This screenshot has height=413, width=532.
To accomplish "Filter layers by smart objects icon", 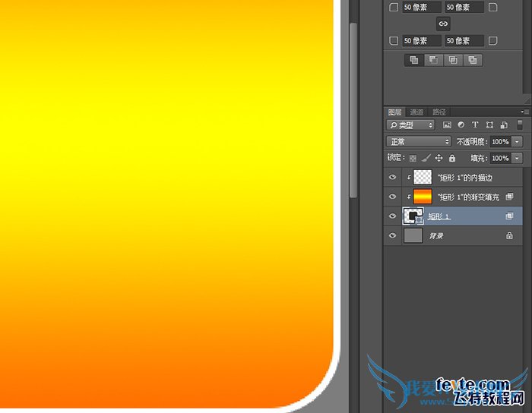I will (504, 125).
